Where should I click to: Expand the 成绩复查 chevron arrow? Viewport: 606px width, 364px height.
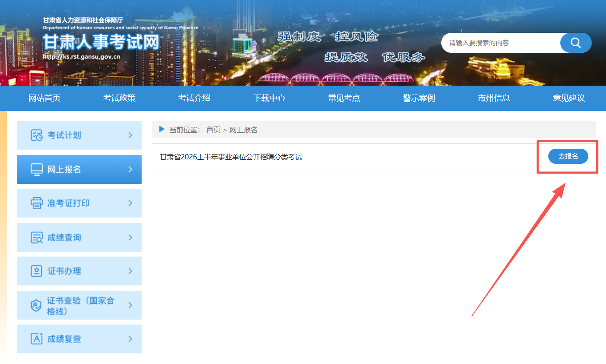point(130,339)
